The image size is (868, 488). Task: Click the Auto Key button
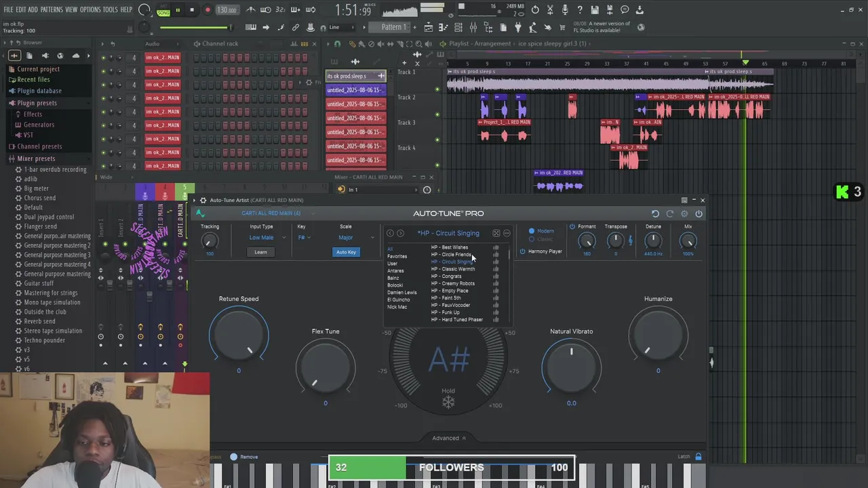point(346,252)
